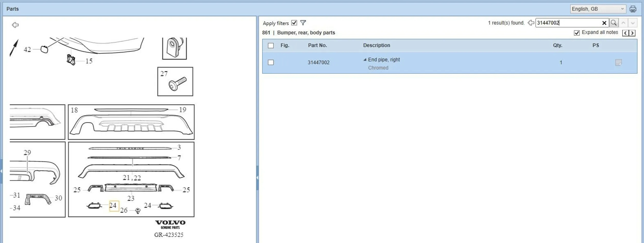Select the End pipe, right description
This screenshot has width=644, height=243.
pyautogui.click(x=384, y=60)
